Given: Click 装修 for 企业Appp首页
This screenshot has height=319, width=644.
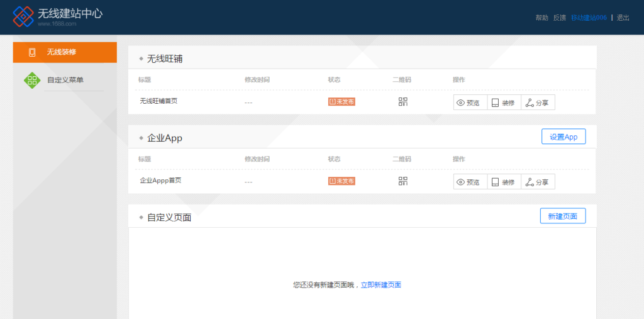Looking at the screenshot, I should pyautogui.click(x=504, y=182).
